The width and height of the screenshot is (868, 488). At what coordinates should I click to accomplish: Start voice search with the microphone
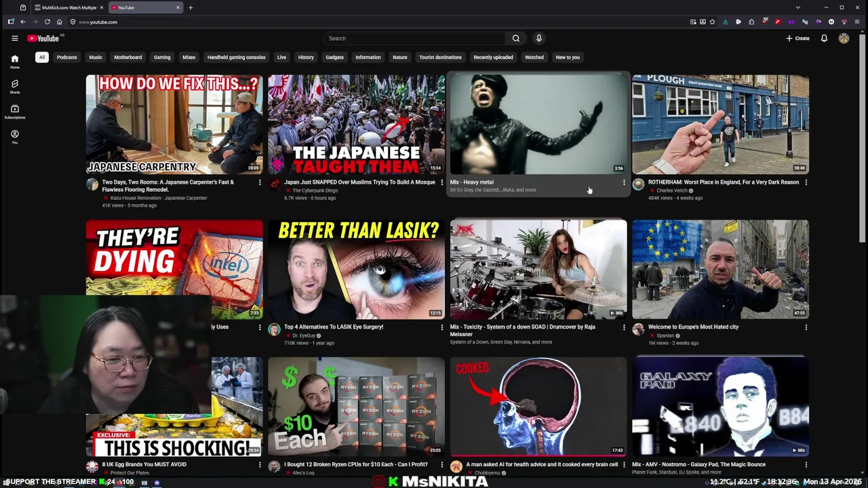[538, 39]
